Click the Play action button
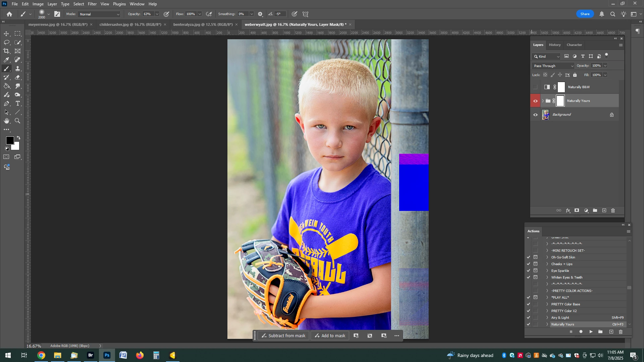644x362 pixels. (x=591, y=332)
